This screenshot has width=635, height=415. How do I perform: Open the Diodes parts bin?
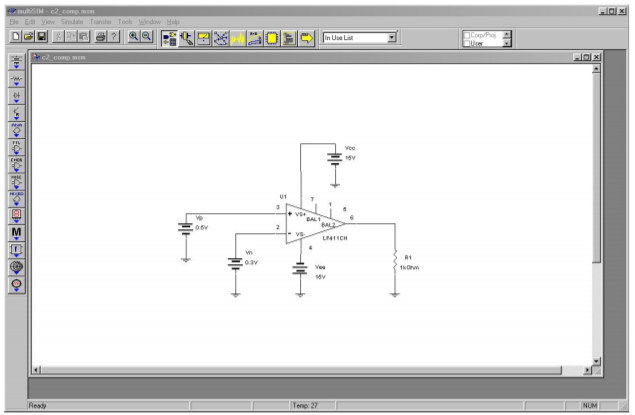(16, 96)
